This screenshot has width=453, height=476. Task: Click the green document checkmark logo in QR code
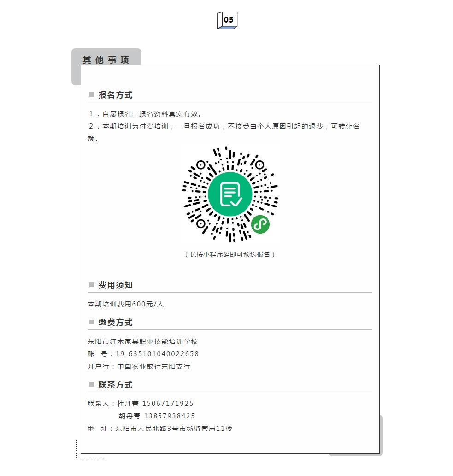[x=230, y=194]
